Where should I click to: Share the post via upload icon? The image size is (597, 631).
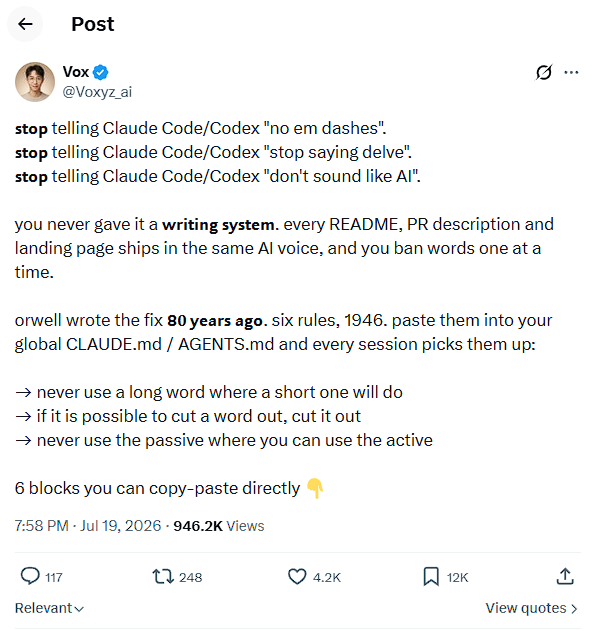565,576
